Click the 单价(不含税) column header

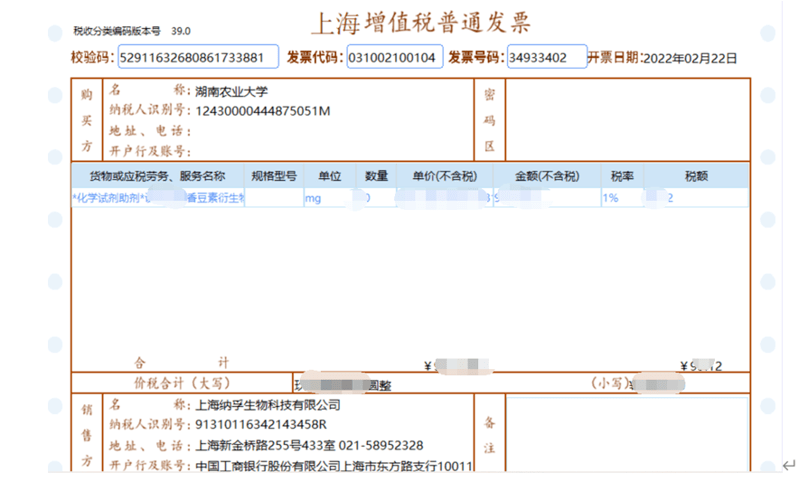(x=441, y=175)
